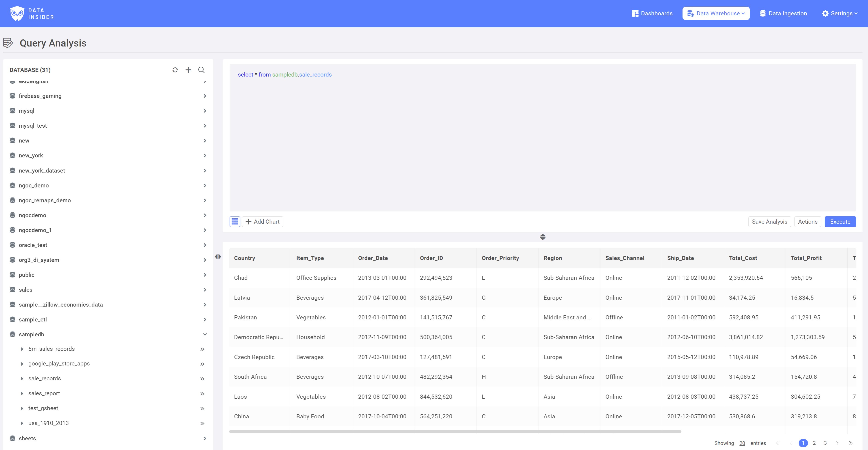Open the Actions menu
The height and width of the screenshot is (450, 868).
pos(808,222)
